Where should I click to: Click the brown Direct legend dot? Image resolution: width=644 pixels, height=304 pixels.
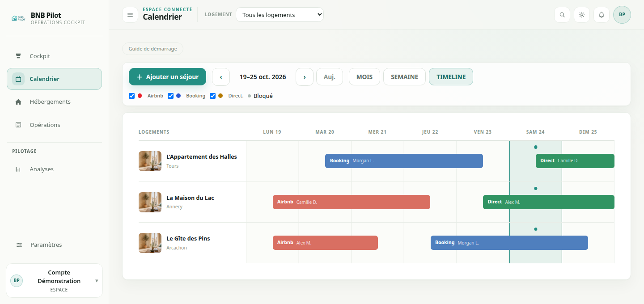[x=220, y=96]
